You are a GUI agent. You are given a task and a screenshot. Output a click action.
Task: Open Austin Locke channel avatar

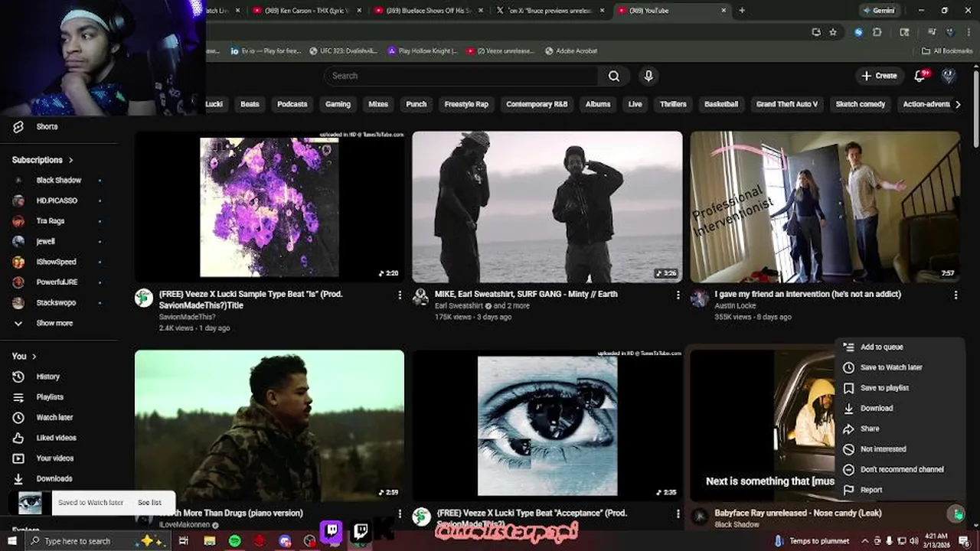point(700,298)
